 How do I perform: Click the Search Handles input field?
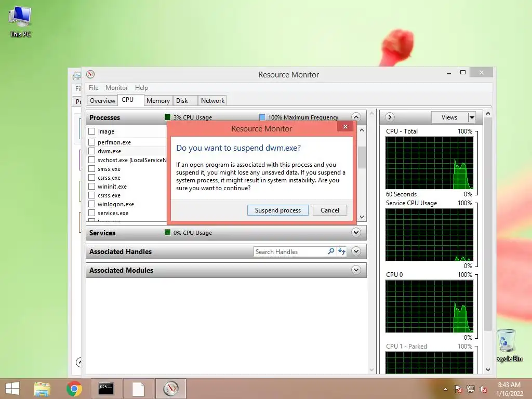(x=290, y=252)
